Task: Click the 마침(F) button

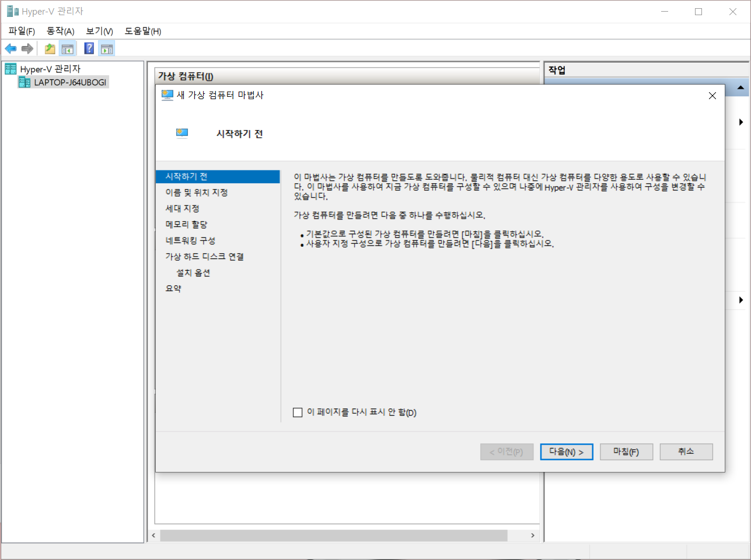Action: [626, 452]
